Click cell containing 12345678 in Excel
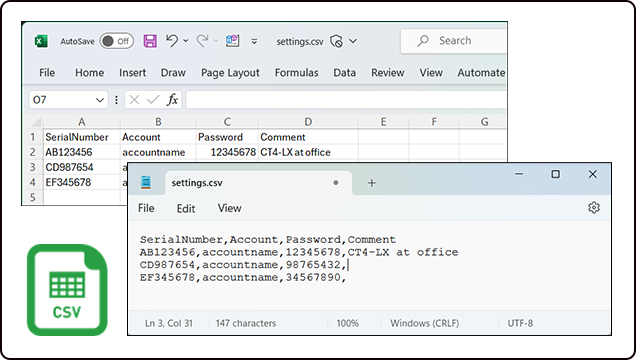The width and height of the screenshot is (636, 360). coord(227,152)
